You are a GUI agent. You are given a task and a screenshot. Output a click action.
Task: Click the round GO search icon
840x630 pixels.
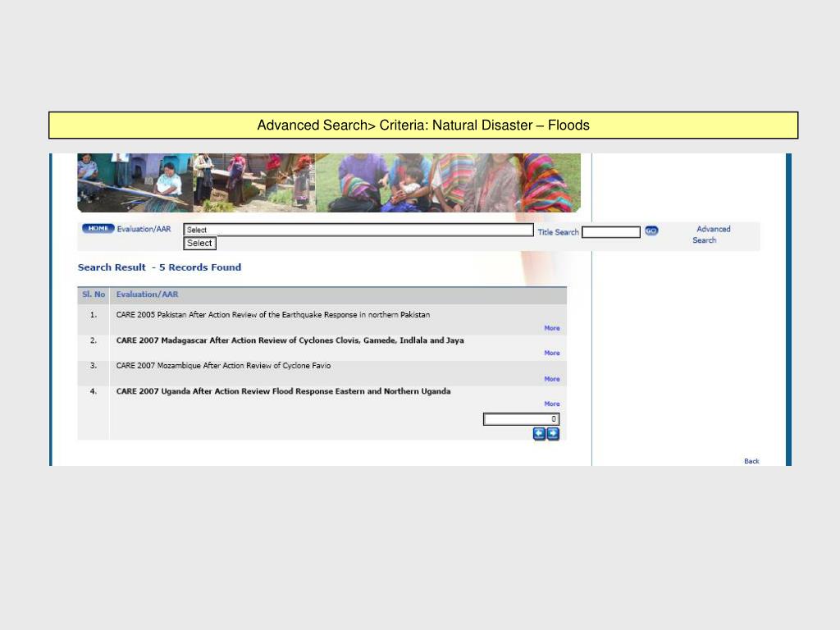(x=651, y=231)
